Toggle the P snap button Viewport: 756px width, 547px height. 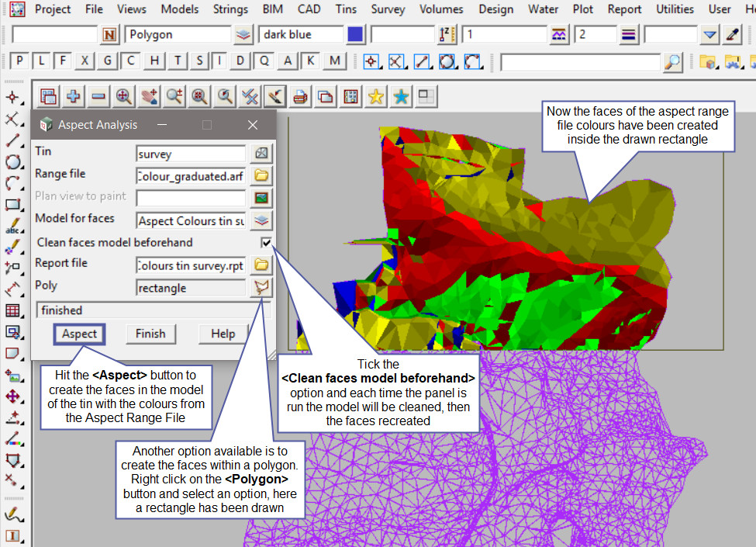[x=19, y=61]
